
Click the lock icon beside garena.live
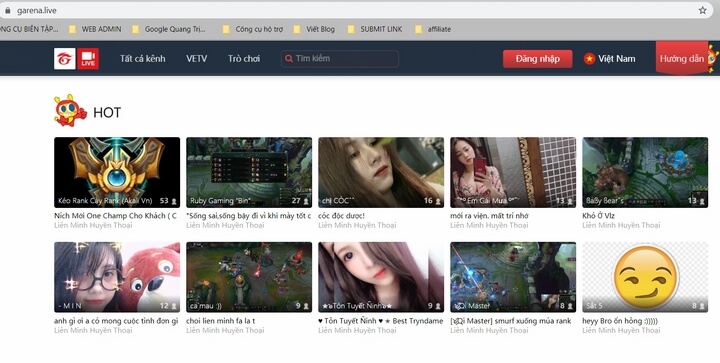pyautogui.click(x=7, y=10)
